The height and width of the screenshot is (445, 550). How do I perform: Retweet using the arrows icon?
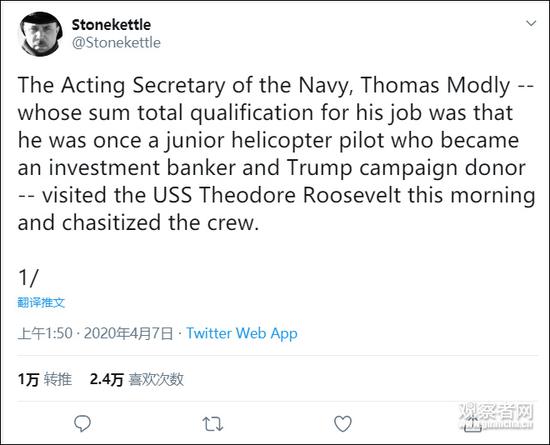click(x=213, y=424)
